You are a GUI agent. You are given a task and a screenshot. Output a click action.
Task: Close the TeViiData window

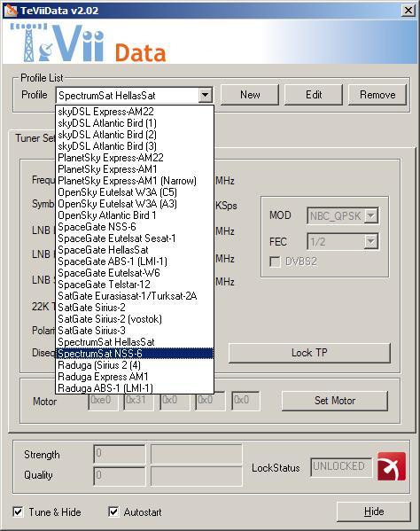(x=408, y=11)
